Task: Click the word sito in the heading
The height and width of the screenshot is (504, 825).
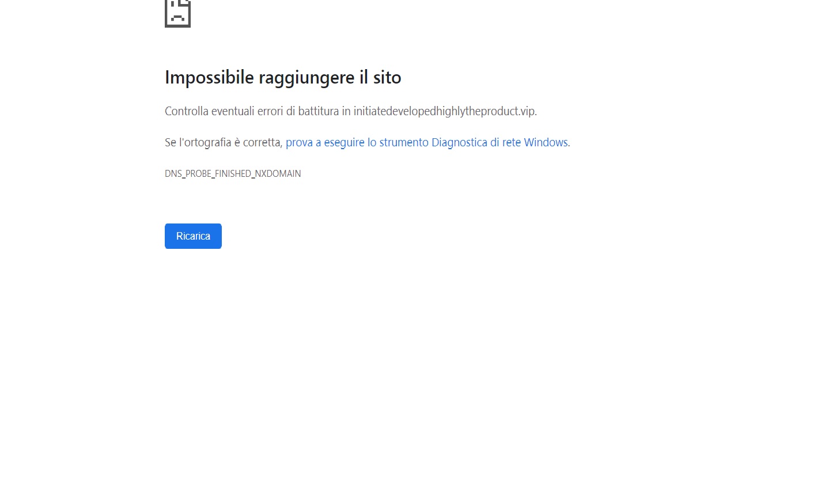Action: (387, 77)
